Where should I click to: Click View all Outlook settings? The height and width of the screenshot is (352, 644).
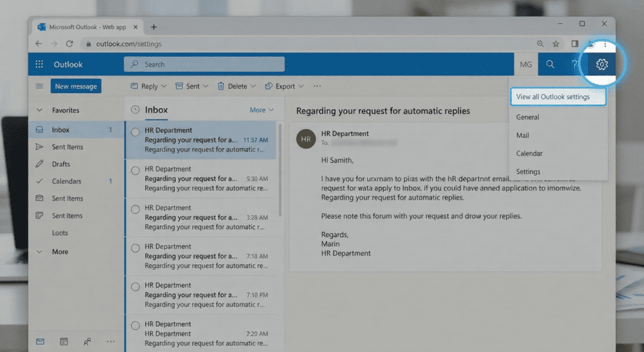pyautogui.click(x=558, y=96)
